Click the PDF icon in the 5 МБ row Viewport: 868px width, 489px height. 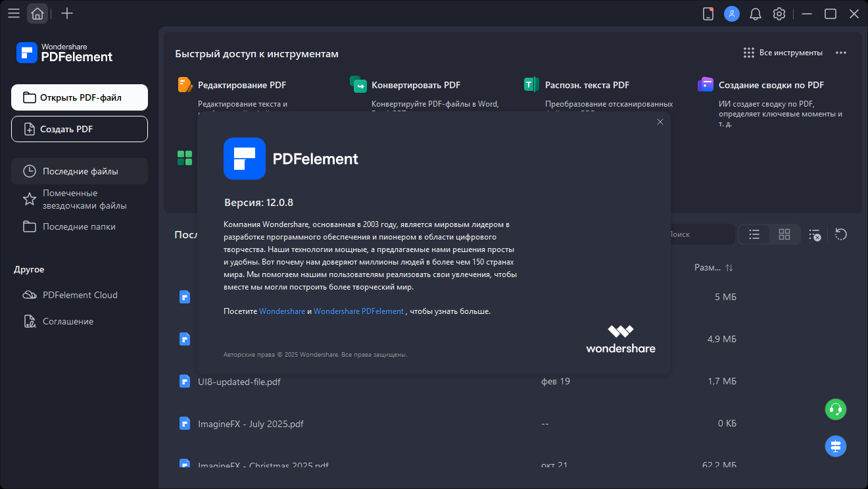185,297
